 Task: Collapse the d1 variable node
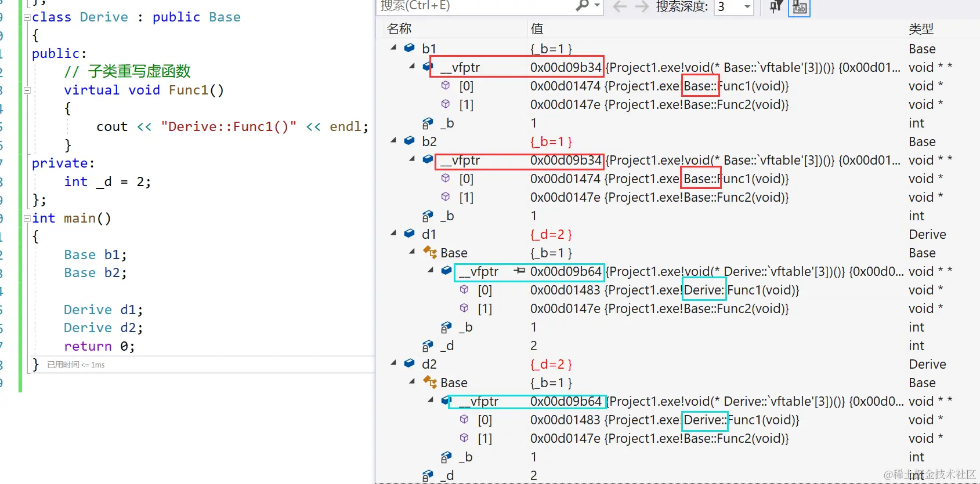[394, 232]
